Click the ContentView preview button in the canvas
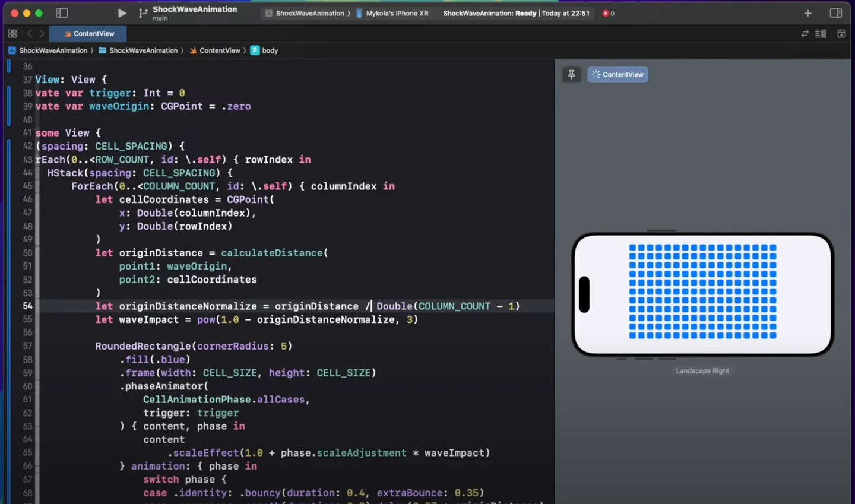This screenshot has height=504, width=855. coord(617,74)
